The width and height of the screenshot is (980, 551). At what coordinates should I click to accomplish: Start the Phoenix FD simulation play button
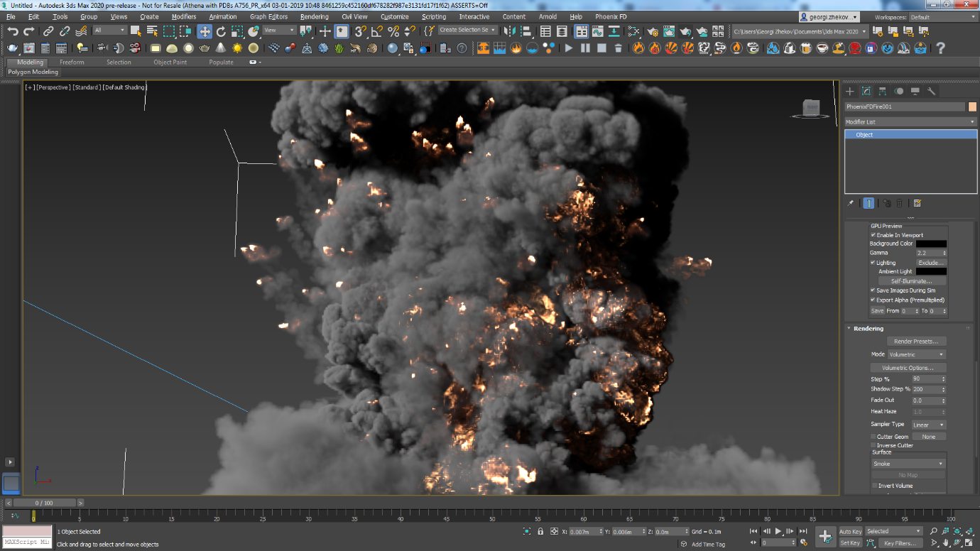point(568,48)
